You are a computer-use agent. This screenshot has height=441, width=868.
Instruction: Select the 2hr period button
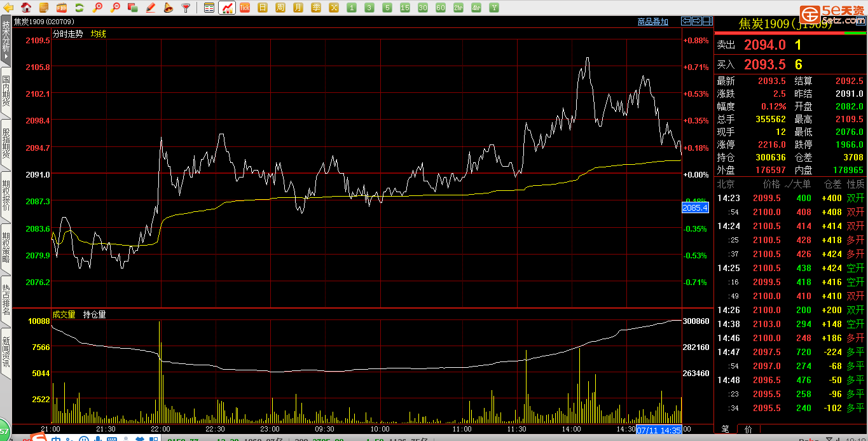tap(458, 8)
